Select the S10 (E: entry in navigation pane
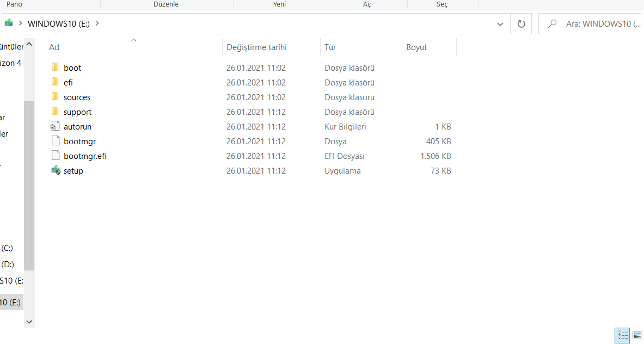This screenshot has height=344, width=644. [11, 281]
